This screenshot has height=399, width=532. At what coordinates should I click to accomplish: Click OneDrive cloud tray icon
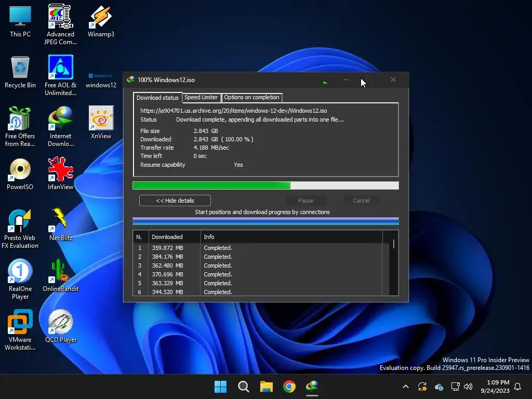coord(438,387)
